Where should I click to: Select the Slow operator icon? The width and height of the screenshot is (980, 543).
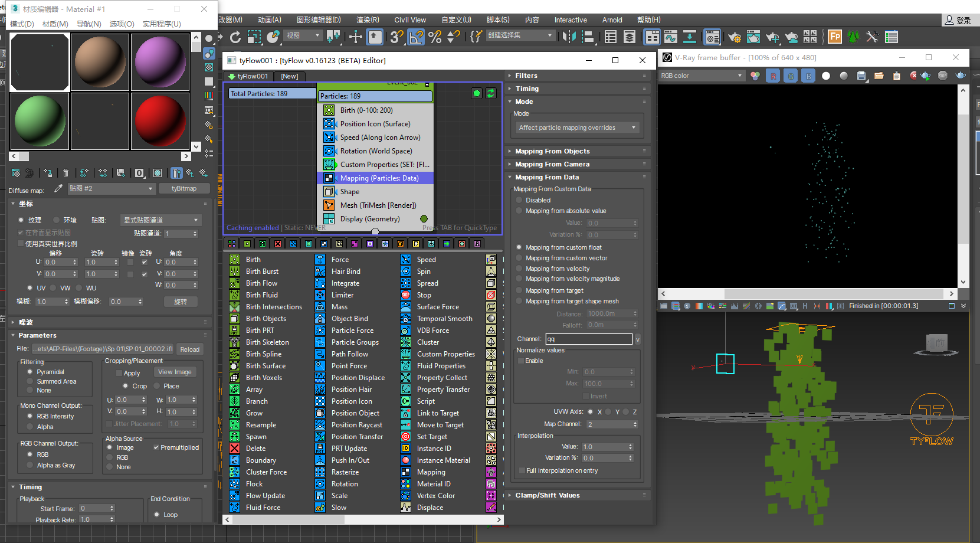coord(320,508)
